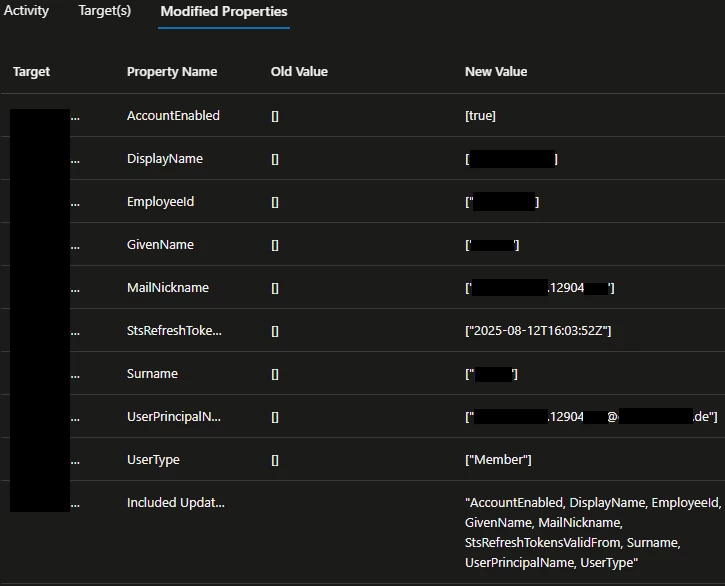
Task: Select the EmployeeId property cell
Action: coord(161,202)
